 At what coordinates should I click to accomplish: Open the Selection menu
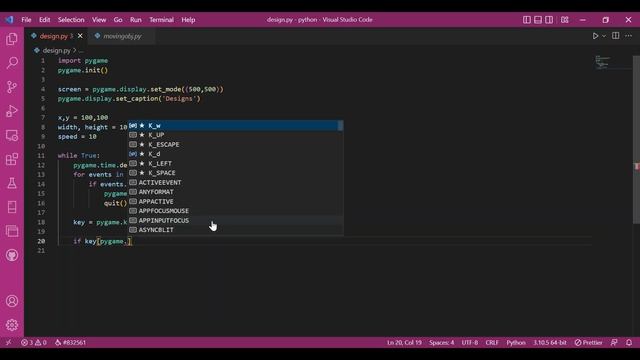71,20
